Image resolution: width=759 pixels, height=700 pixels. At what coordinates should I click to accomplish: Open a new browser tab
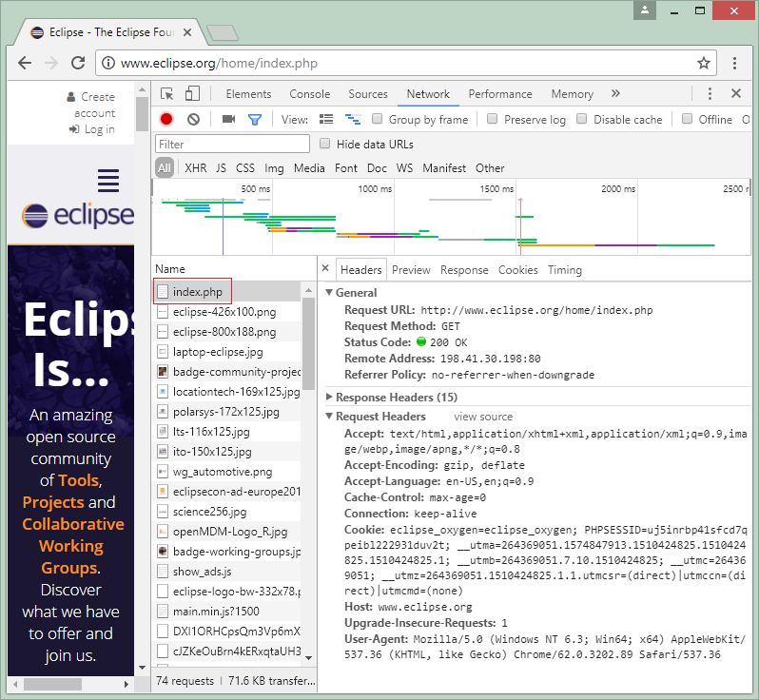[223, 33]
